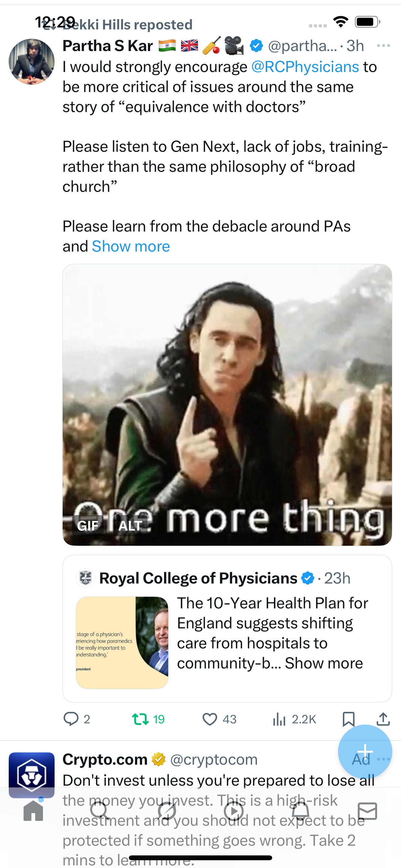401x868 pixels.
Task: Open more options for Partha's post
Action: (x=383, y=46)
